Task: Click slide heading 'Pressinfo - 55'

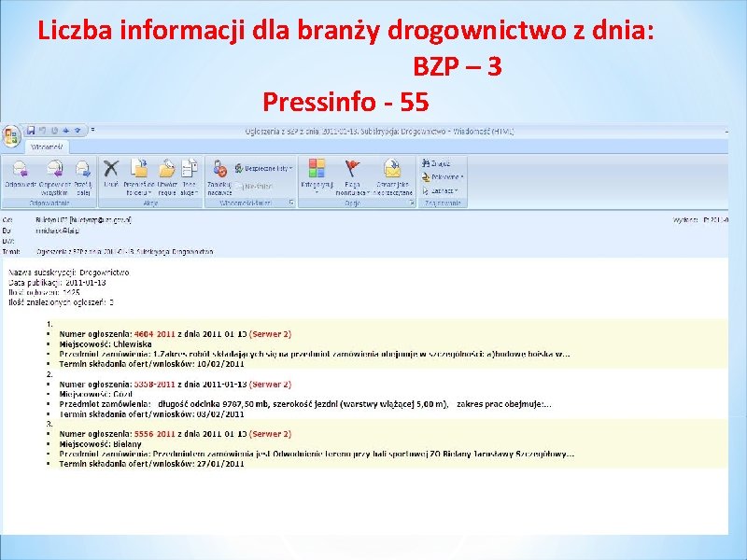Action: pos(345,102)
